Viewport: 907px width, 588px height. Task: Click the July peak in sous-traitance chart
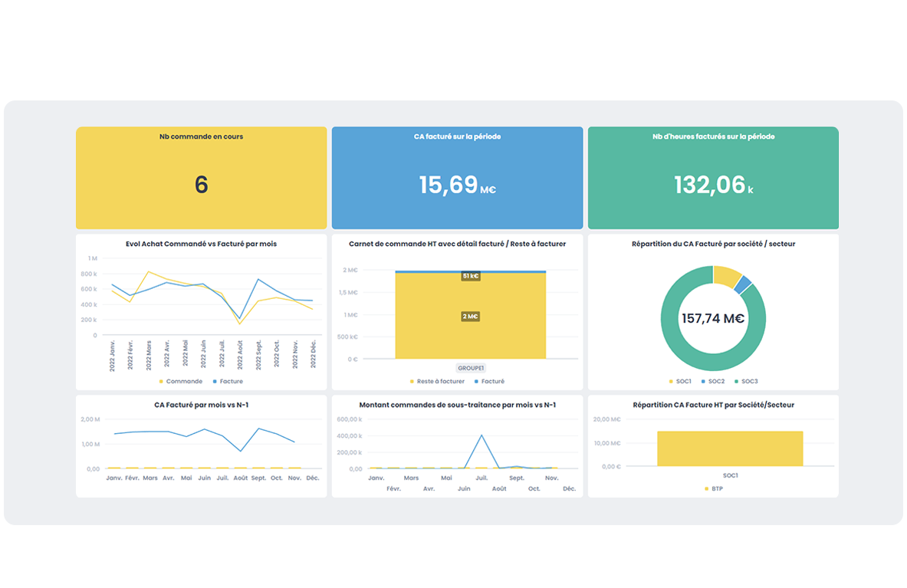point(481,435)
